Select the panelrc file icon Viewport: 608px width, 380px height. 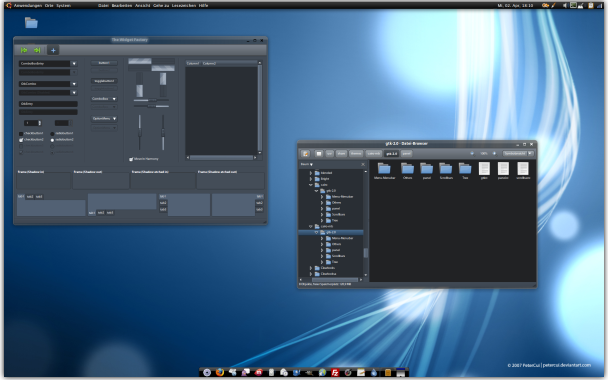pyautogui.click(x=503, y=168)
